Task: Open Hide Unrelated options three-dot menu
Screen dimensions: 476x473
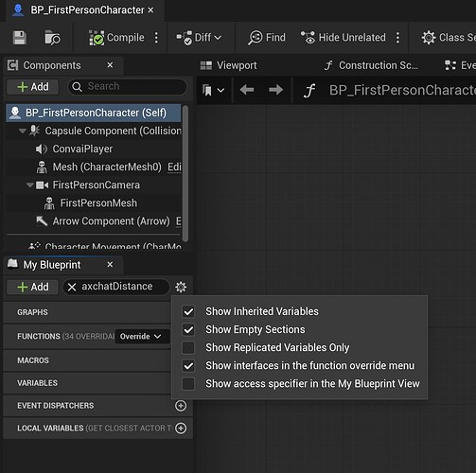Action: [397, 38]
